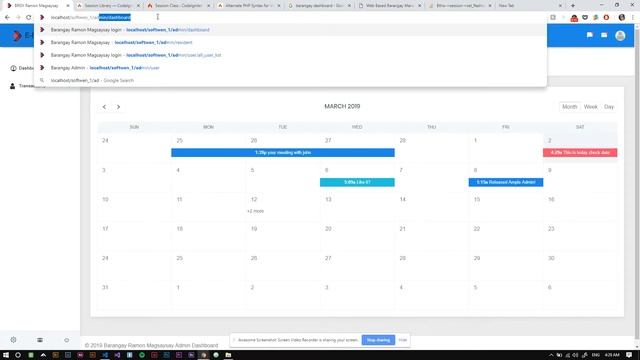Reload the page with the refresh icon
640x360 pixels.
pos(29,17)
